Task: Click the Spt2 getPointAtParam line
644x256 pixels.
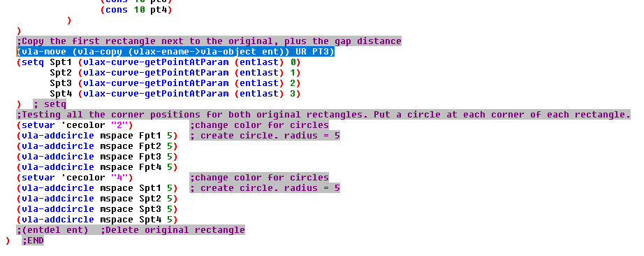Action: click(175, 73)
